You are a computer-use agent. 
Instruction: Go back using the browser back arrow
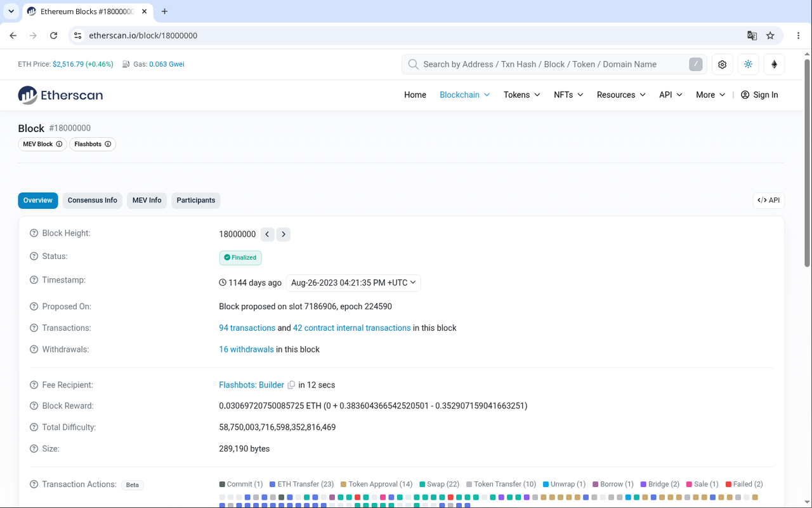pos(13,36)
